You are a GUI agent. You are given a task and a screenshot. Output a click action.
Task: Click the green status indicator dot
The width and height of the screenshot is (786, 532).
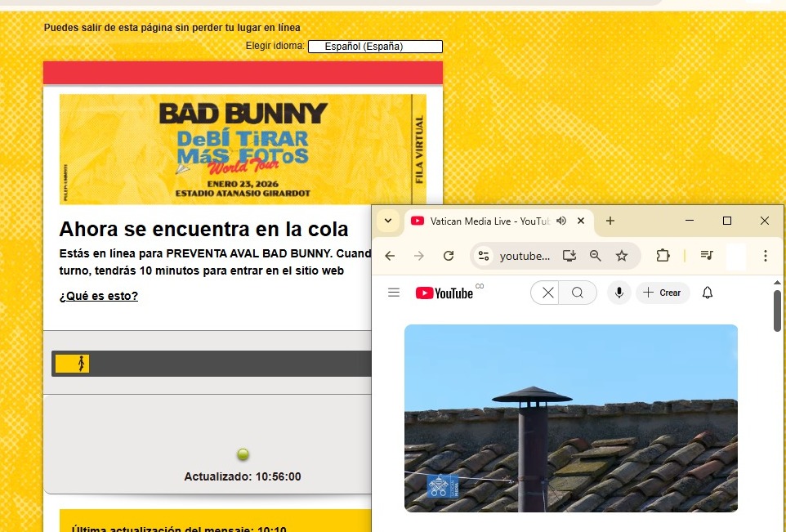tap(243, 455)
